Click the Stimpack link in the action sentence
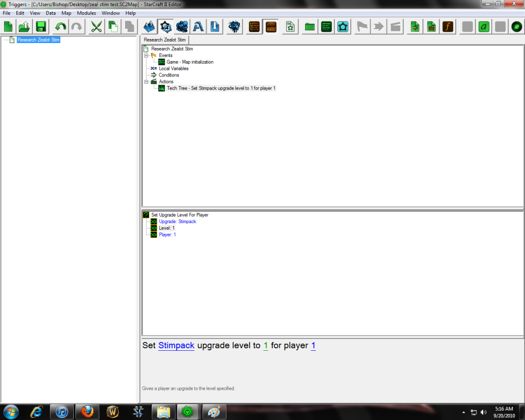525x420 pixels. 176,345
